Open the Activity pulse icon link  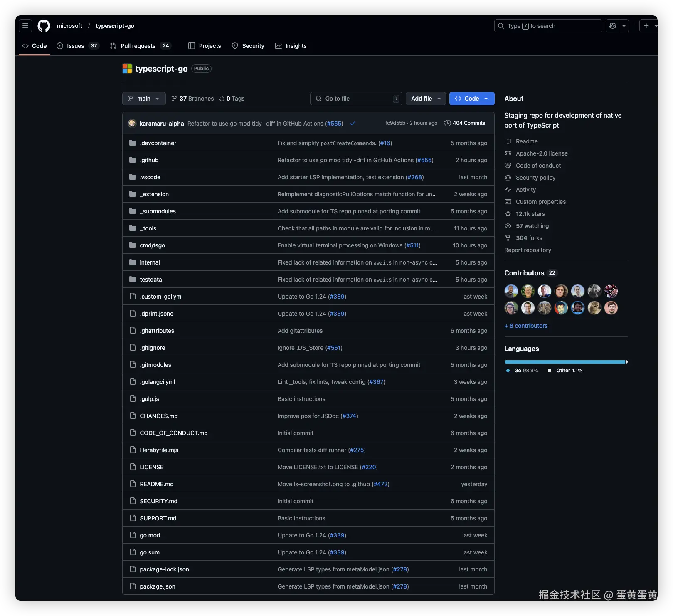point(508,190)
